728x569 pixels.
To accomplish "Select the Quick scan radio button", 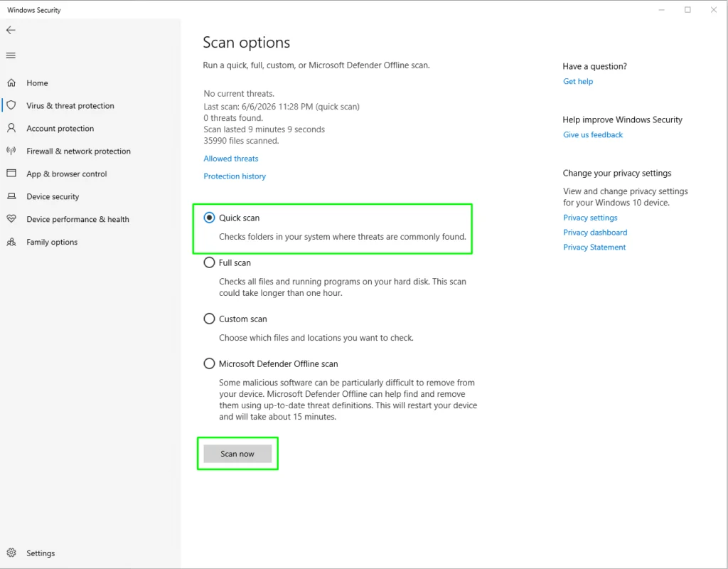I will [x=210, y=218].
